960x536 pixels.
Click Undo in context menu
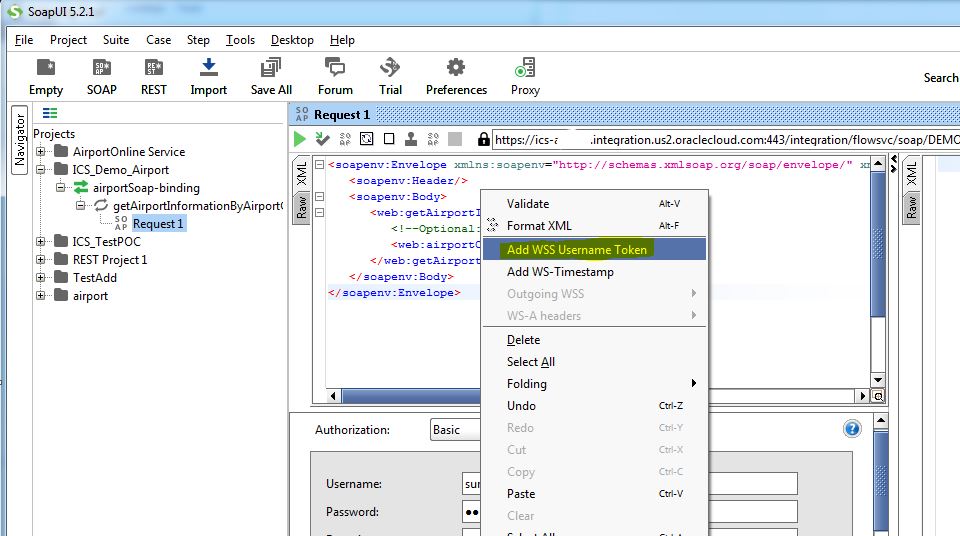point(594,406)
